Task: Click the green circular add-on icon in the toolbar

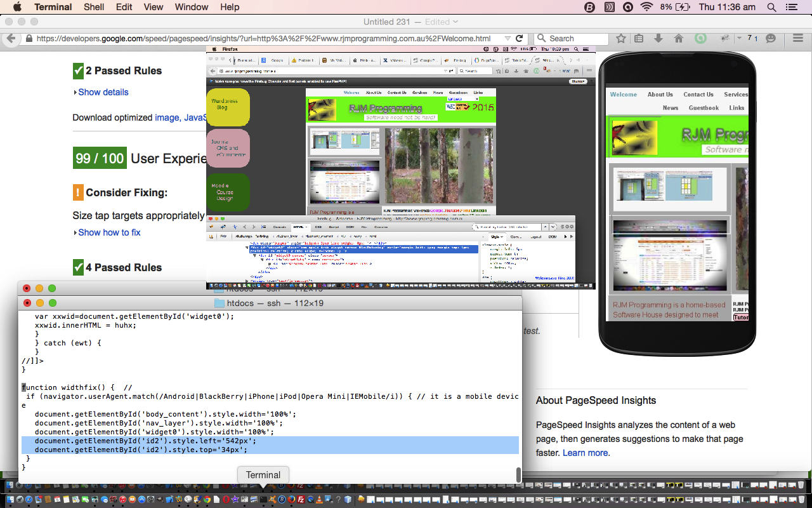Action: click(700, 39)
